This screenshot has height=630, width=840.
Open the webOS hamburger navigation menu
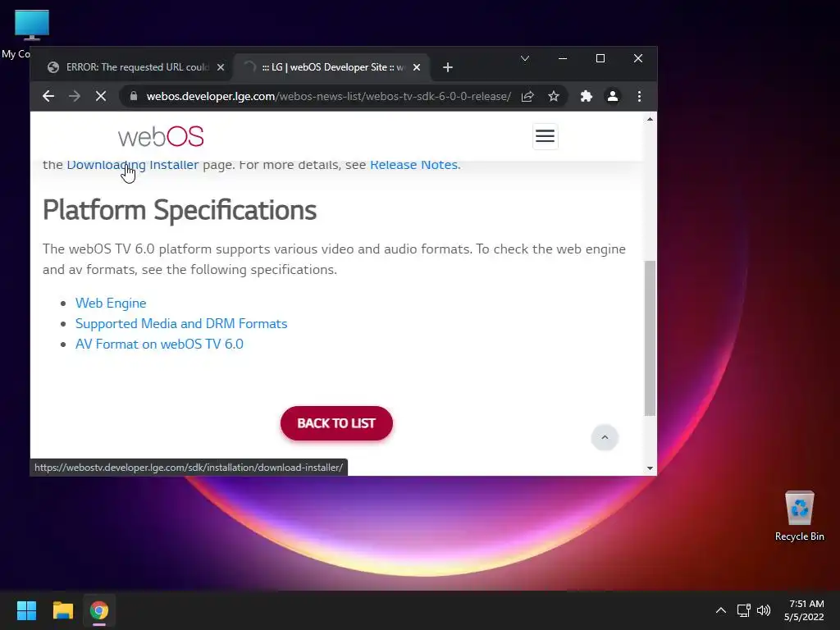click(545, 136)
